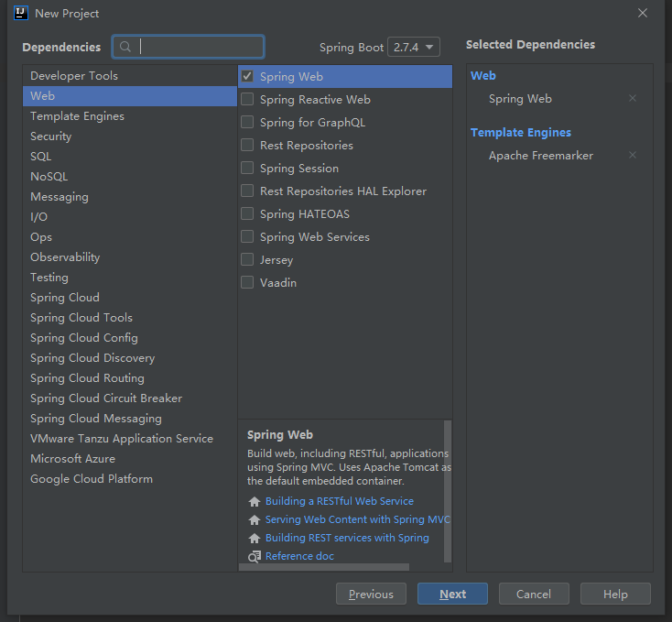Open Help for this dialog
Viewport: 672px width, 622px height.
pyautogui.click(x=615, y=594)
